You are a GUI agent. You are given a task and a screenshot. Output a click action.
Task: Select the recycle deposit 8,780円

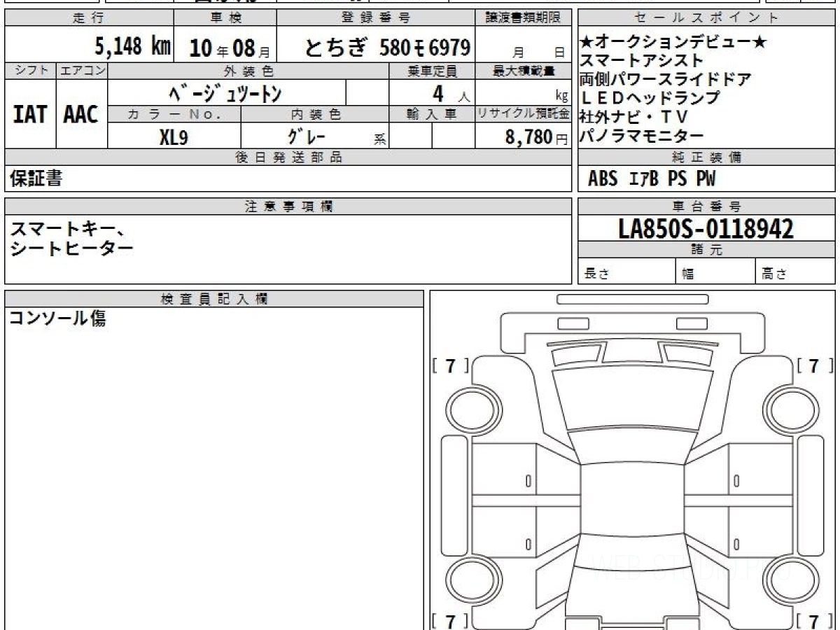click(536, 136)
